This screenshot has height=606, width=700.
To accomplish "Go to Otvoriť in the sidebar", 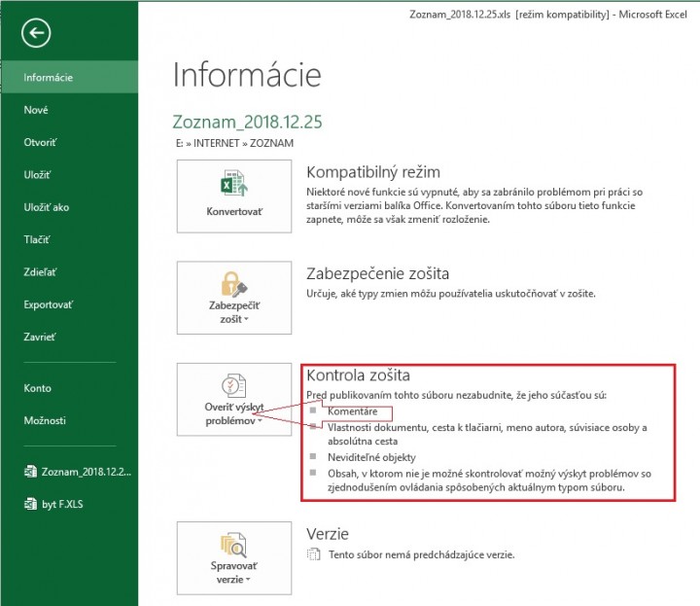I will pos(40,142).
